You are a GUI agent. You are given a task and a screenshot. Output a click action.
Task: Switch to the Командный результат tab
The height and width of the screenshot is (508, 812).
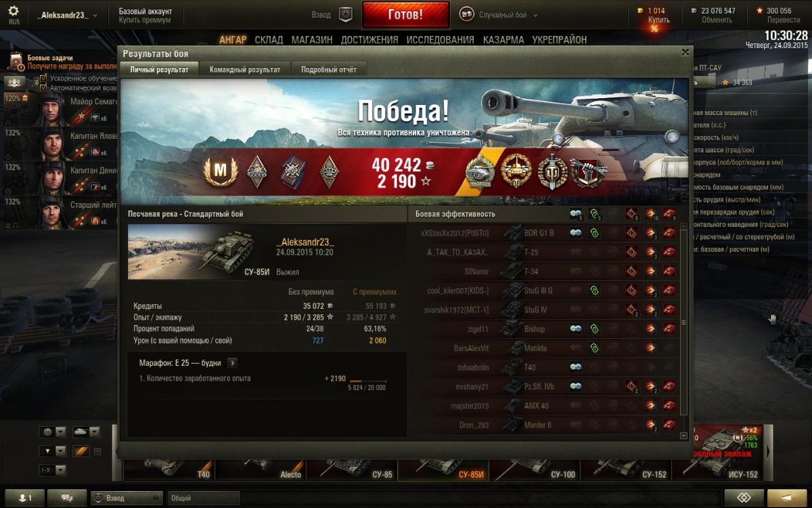pyautogui.click(x=245, y=69)
